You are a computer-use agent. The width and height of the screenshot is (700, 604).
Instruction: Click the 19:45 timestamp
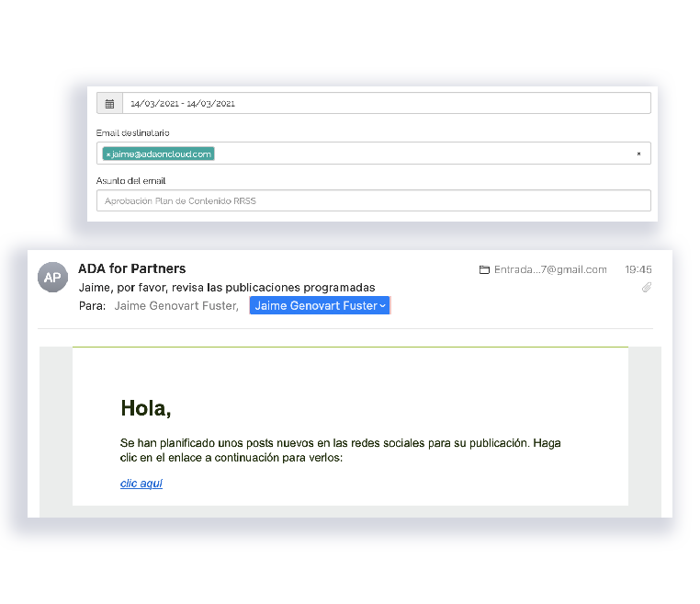[638, 270]
